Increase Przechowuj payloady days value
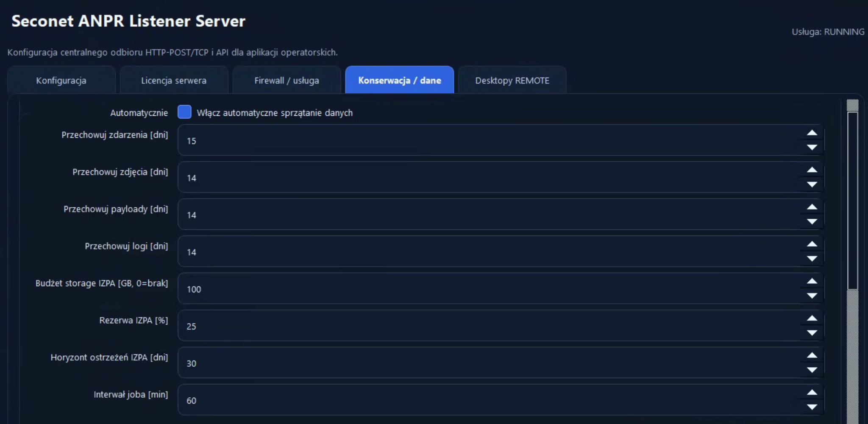Viewport: 868px width, 424px height. pos(812,207)
